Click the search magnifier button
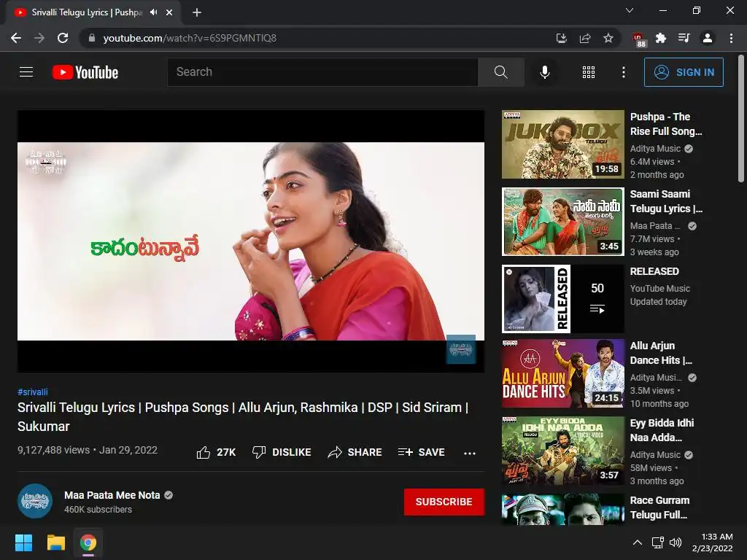The width and height of the screenshot is (747, 560). click(x=500, y=72)
